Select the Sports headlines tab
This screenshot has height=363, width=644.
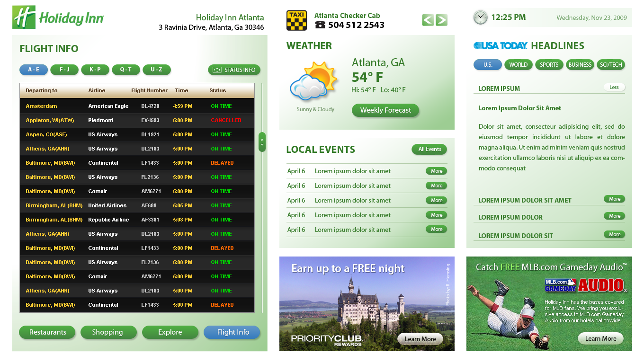point(549,65)
